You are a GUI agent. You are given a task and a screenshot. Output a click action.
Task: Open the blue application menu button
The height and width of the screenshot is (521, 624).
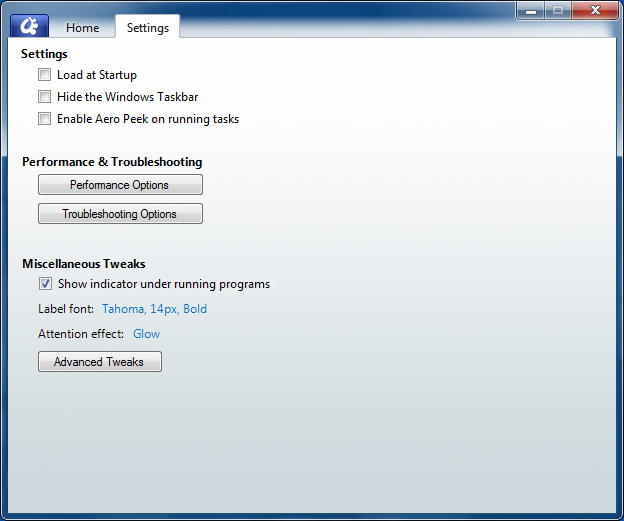[x=29, y=26]
